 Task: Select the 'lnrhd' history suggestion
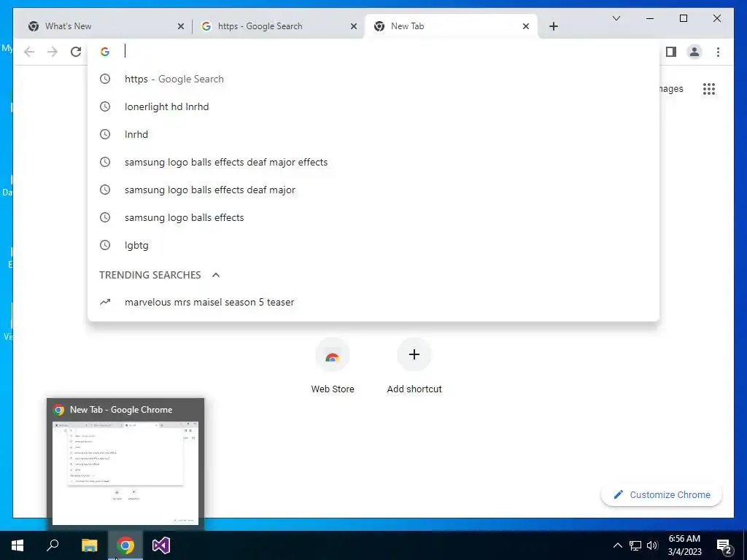pyautogui.click(x=373, y=134)
